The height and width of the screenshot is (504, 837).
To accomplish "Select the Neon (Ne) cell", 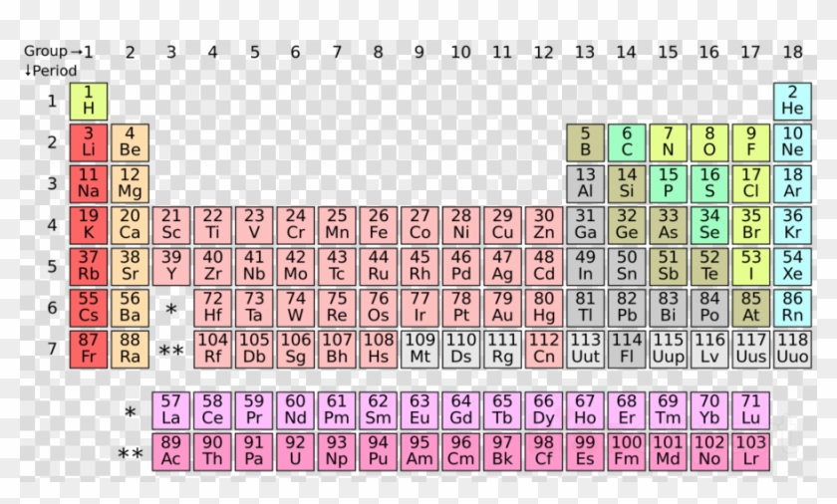I will pos(792,142).
